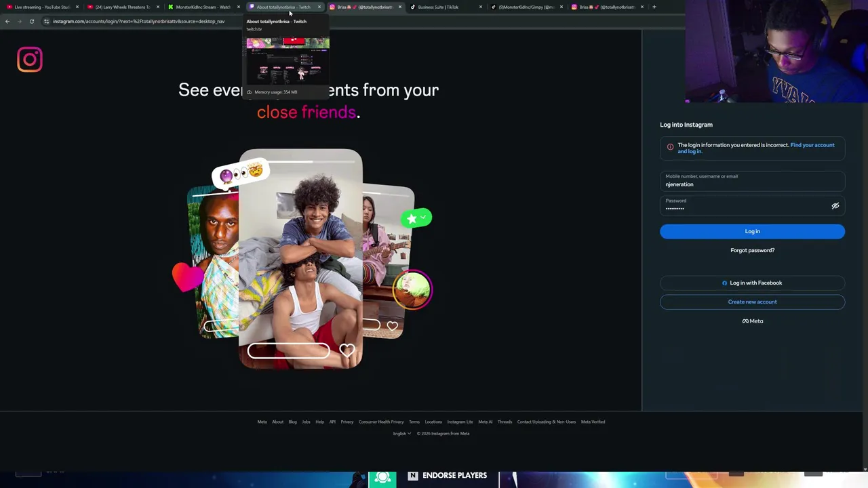Open the API footer link
Image resolution: width=868 pixels, height=488 pixels.
(332, 422)
